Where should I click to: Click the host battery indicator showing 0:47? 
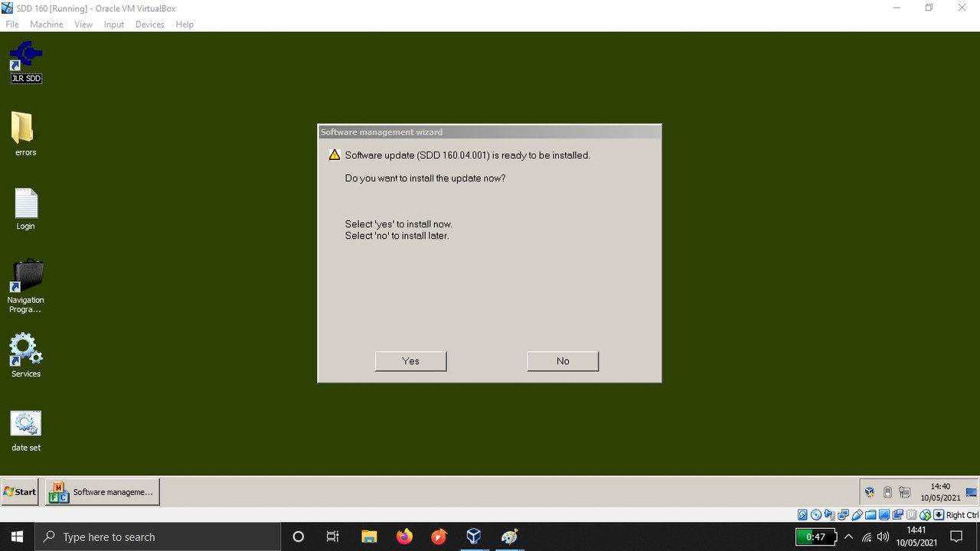(x=815, y=537)
